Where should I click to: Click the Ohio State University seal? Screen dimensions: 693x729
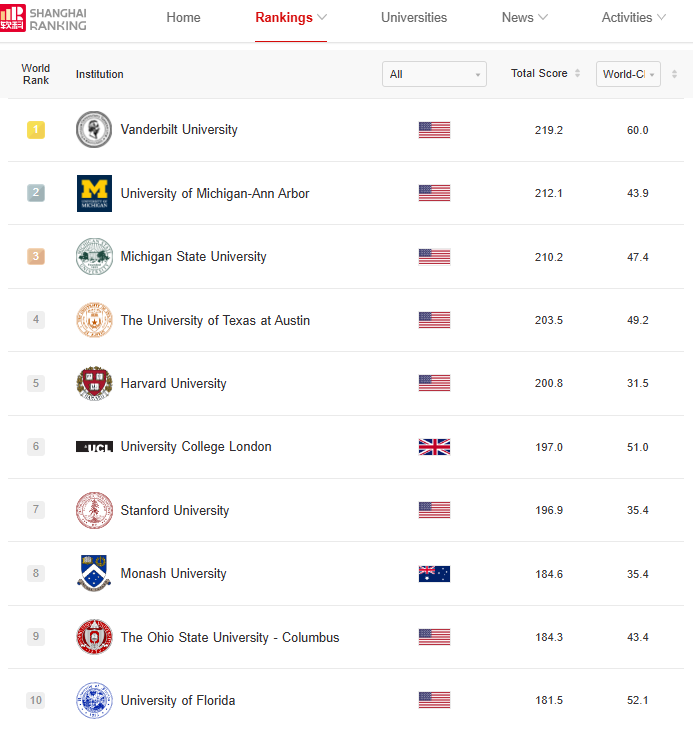(94, 637)
